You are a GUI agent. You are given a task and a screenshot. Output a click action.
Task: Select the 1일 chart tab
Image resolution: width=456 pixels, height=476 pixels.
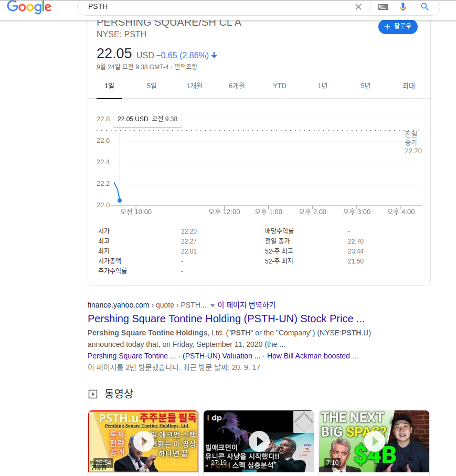pos(109,86)
